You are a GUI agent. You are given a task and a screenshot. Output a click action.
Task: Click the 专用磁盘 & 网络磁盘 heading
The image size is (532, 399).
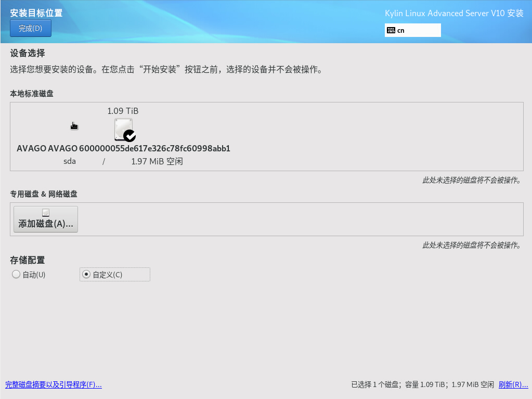44,194
